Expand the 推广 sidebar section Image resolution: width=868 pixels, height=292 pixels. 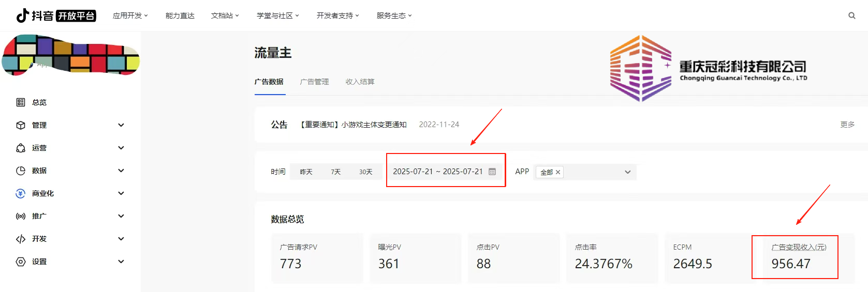point(121,216)
